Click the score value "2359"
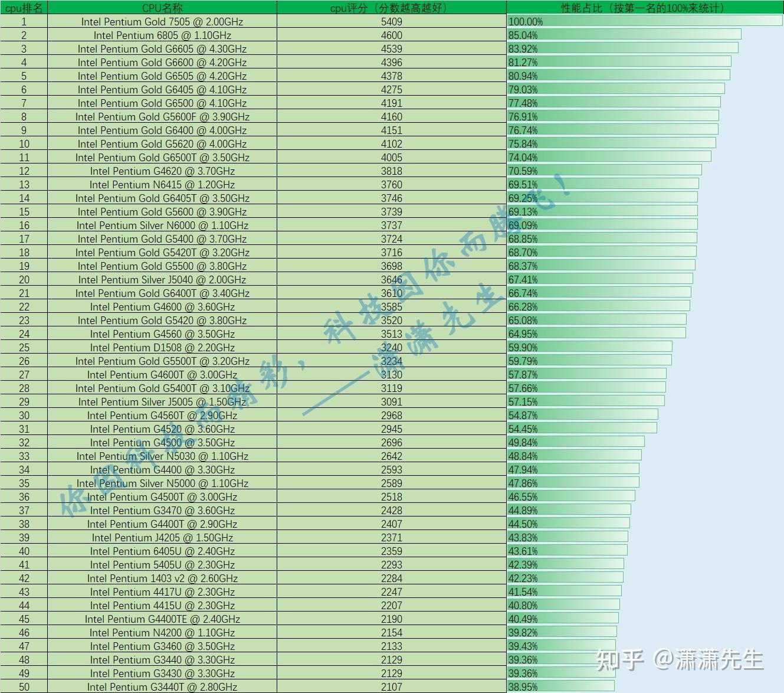Viewport: 784px width, 693px height. tap(392, 551)
